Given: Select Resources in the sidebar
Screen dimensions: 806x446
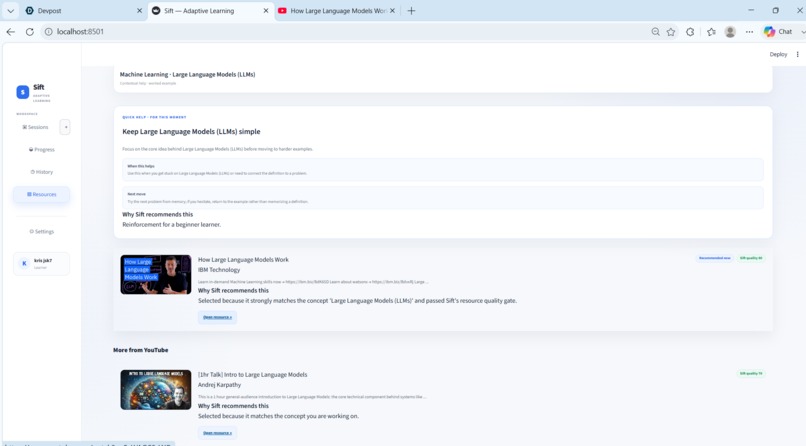Looking at the screenshot, I should [x=42, y=194].
